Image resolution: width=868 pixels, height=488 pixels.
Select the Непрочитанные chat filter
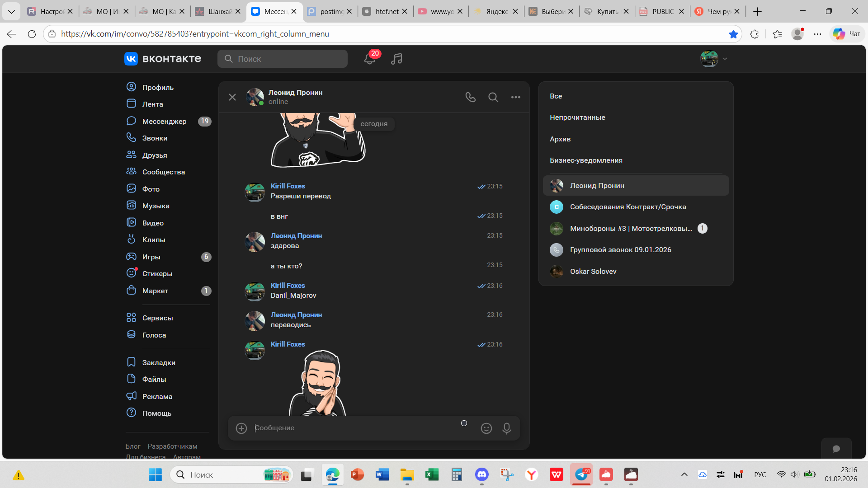pos(577,117)
